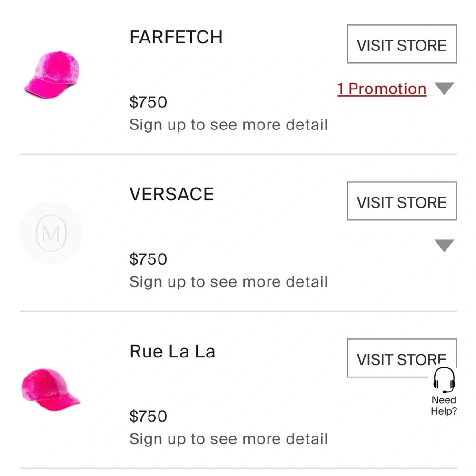Viewport: 476px width, 476px height.
Task: Expand the Farfetch promotion dropdown arrow
Action: click(x=445, y=89)
